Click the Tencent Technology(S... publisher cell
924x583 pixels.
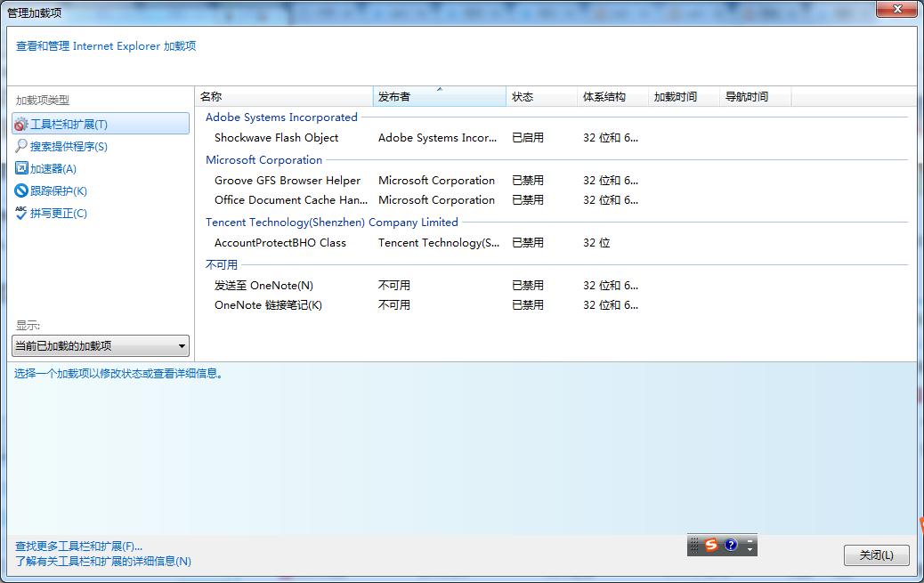pos(439,243)
